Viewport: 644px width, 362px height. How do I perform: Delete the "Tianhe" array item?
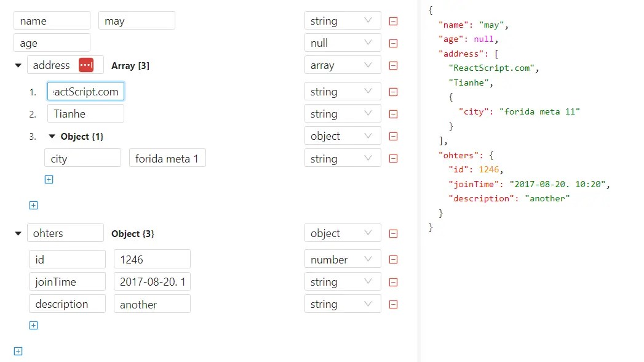point(393,113)
